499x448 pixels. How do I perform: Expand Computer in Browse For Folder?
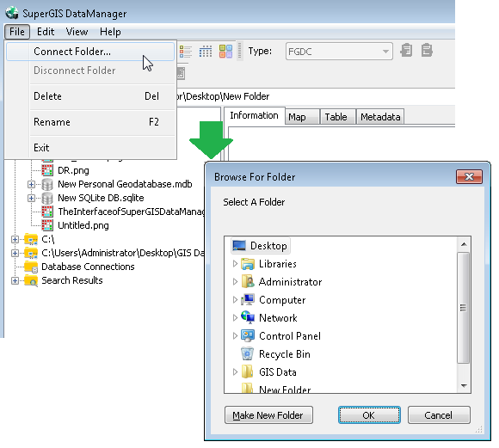235,300
